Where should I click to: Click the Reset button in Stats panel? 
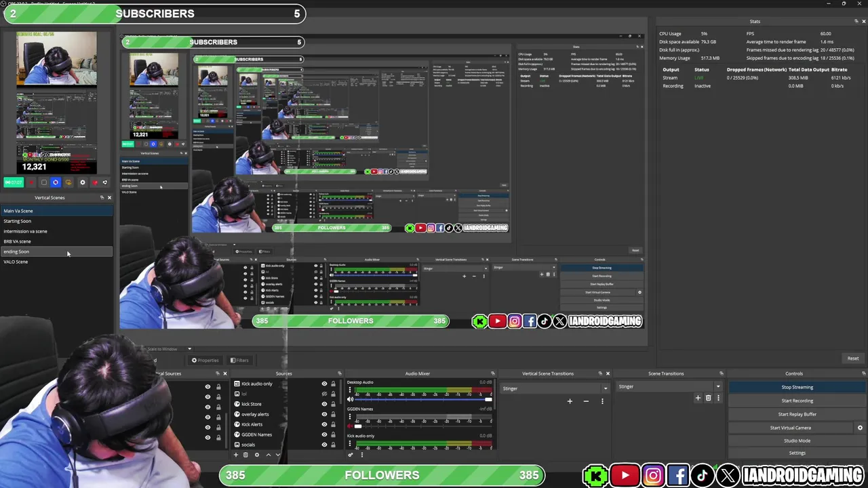tap(853, 359)
